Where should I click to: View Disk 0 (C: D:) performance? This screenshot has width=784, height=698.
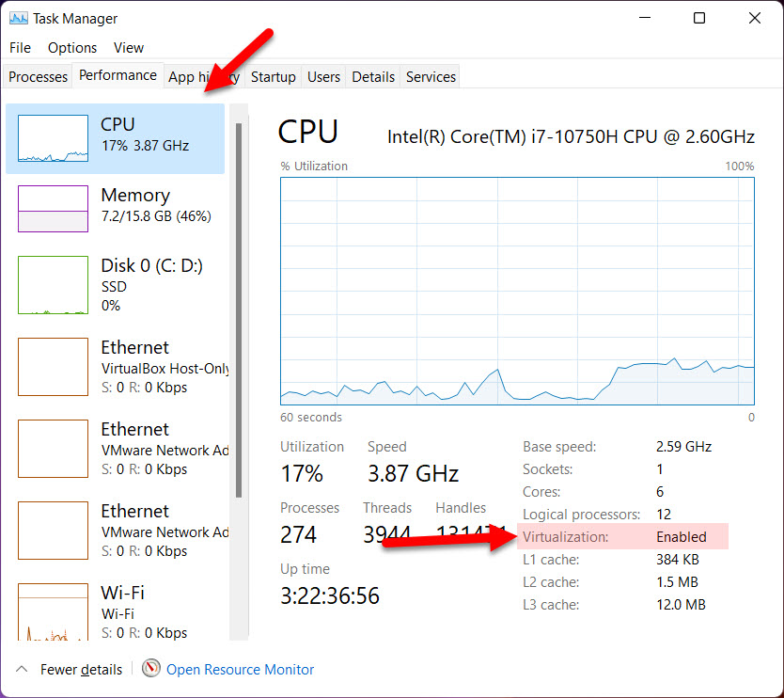tap(113, 282)
